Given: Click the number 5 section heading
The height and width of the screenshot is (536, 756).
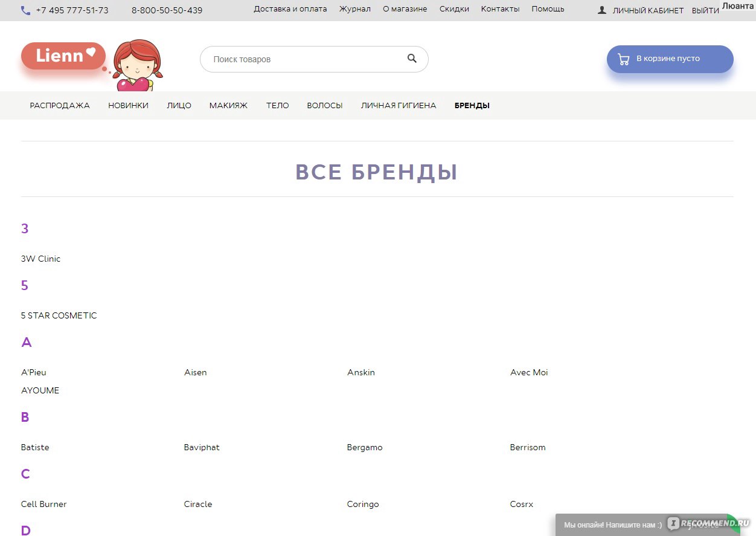Looking at the screenshot, I should [25, 285].
